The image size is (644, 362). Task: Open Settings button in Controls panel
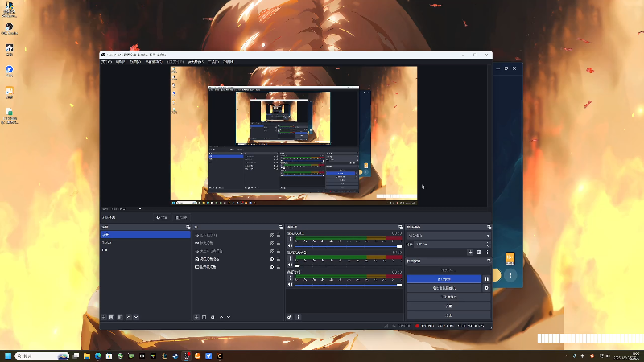point(448,306)
